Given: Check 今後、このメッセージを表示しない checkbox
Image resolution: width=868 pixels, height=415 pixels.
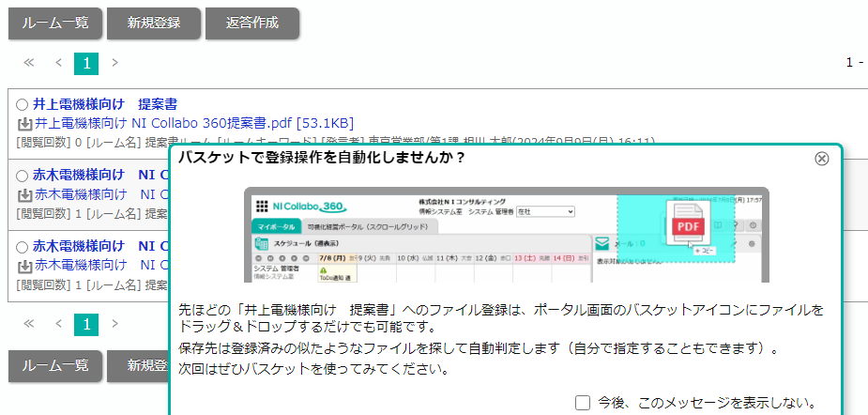Looking at the screenshot, I should (x=583, y=403).
